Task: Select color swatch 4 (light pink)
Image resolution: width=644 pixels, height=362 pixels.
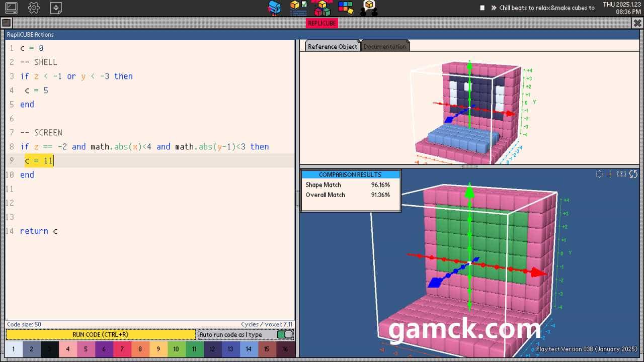Action: (x=68, y=349)
